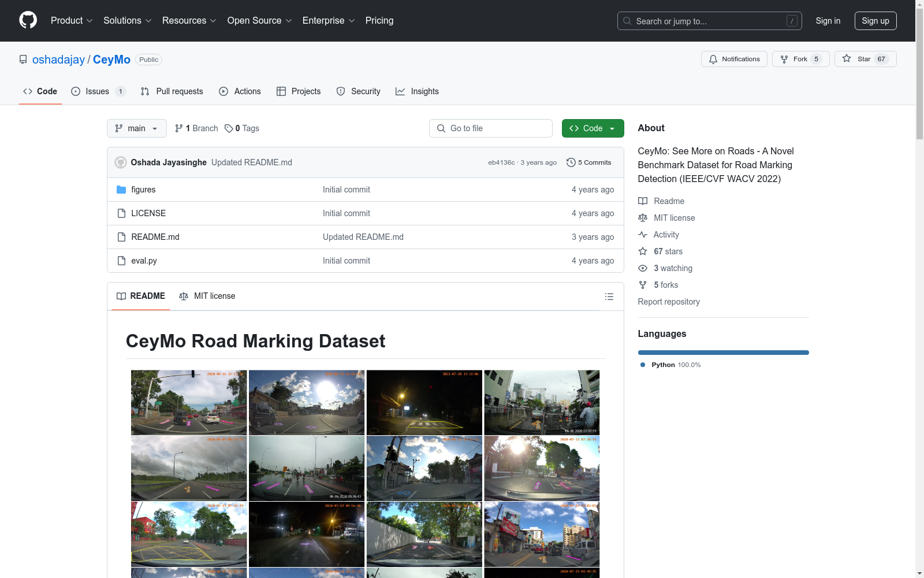924x578 pixels.
Task: Expand the Solutions menu
Action: point(128,20)
